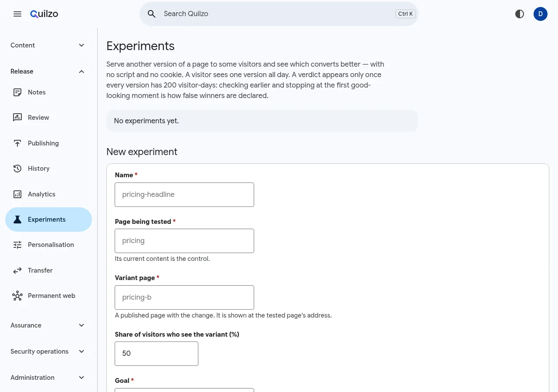Open Publishing from the sidebar
Screen dimensions: 558x392
(x=48, y=143)
